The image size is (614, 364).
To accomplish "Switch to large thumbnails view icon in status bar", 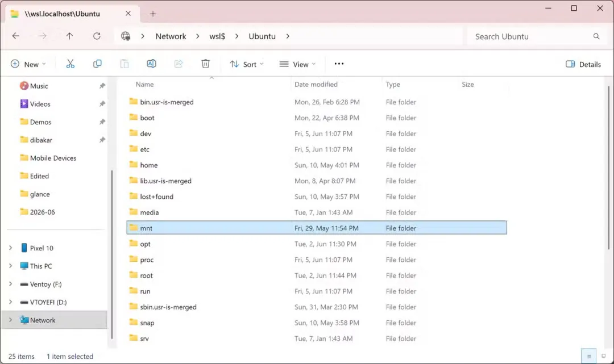I will [x=603, y=356].
